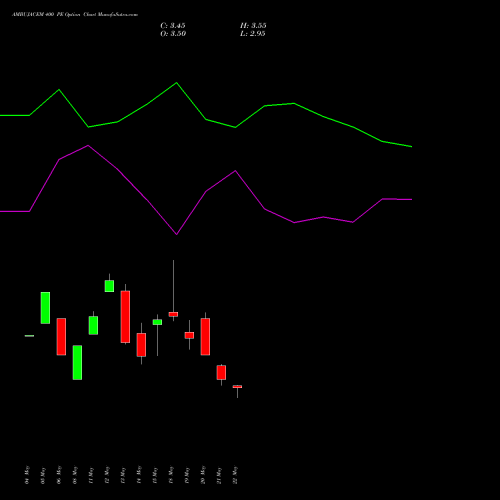500x500 pixels.
Task: Click the '06 May' date axis label
Action: point(59,475)
